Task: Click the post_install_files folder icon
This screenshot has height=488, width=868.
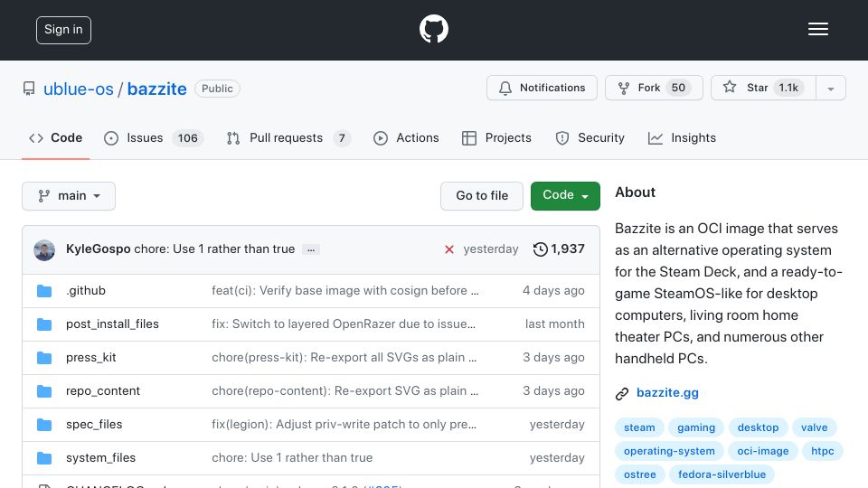Action: (44, 324)
